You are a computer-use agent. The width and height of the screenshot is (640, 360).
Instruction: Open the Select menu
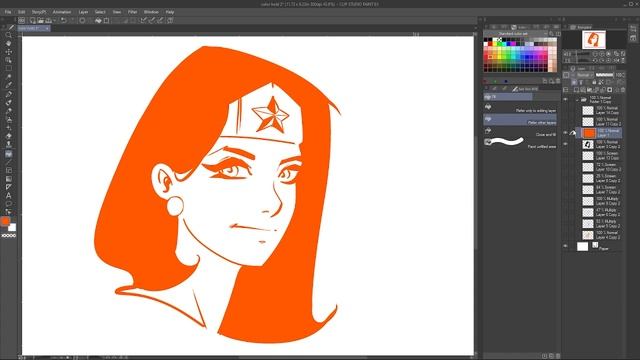(100, 12)
